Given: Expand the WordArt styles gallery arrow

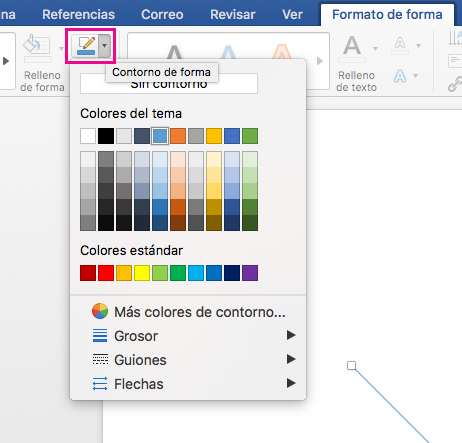Looking at the screenshot, I should pyautogui.click(x=320, y=61).
